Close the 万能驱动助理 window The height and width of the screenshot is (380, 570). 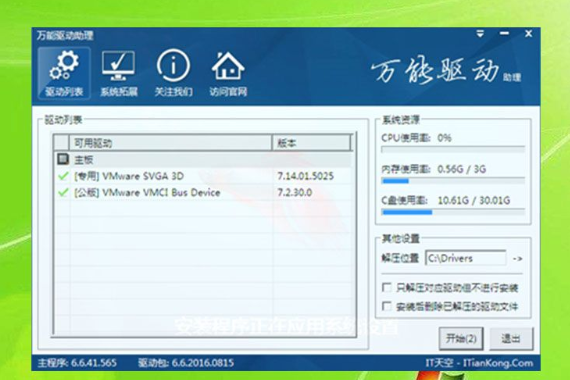(x=529, y=33)
